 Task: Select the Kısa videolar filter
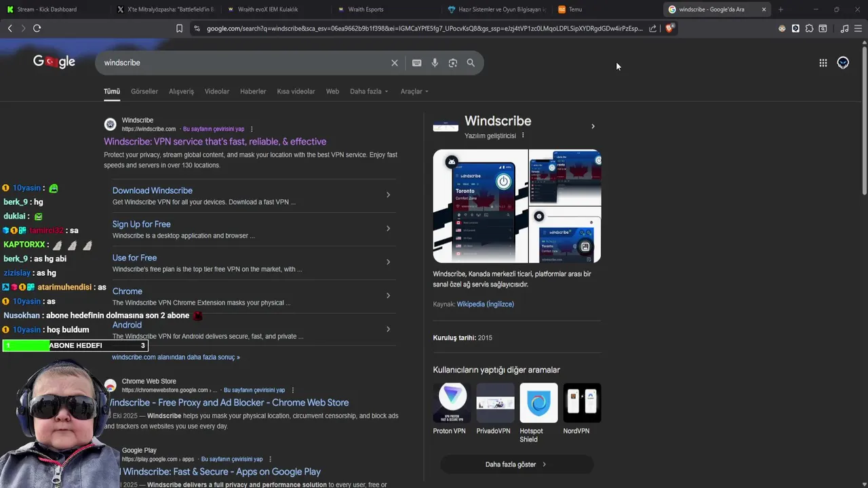point(296,91)
